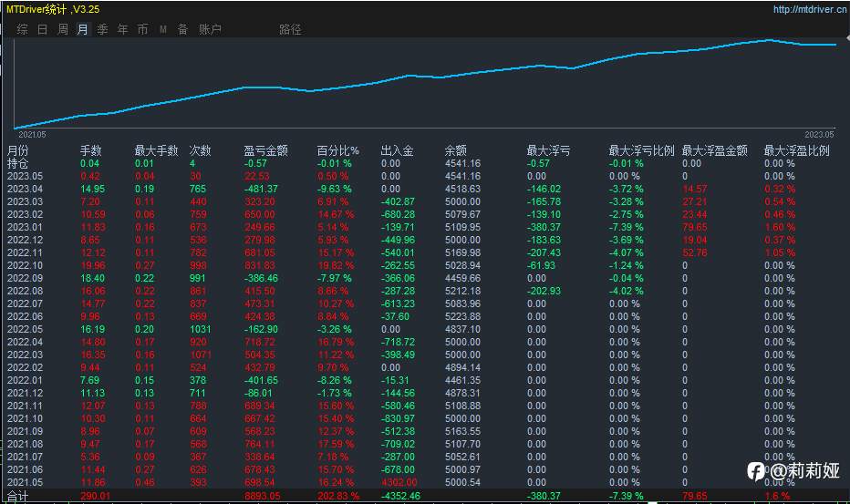Select the 2021.06 month row

pos(425,469)
